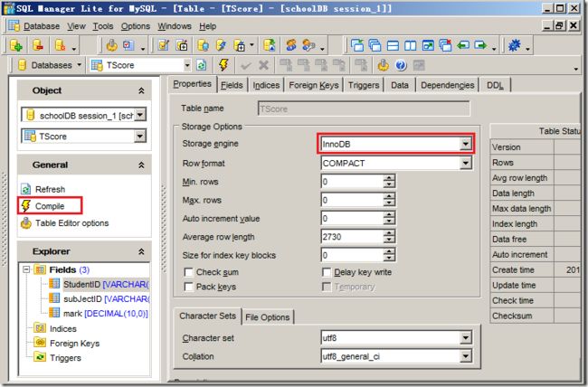Open the File Options tab
The image size is (588, 387).
[x=268, y=317]
